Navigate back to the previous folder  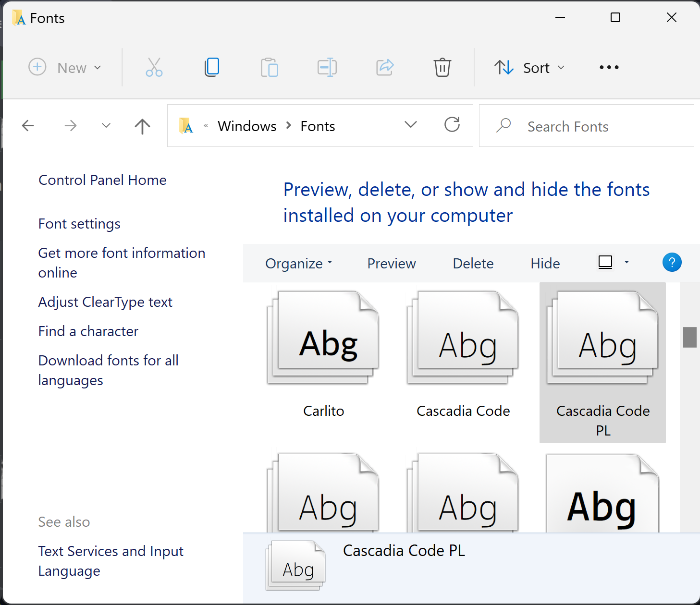[x=28, y=125]
